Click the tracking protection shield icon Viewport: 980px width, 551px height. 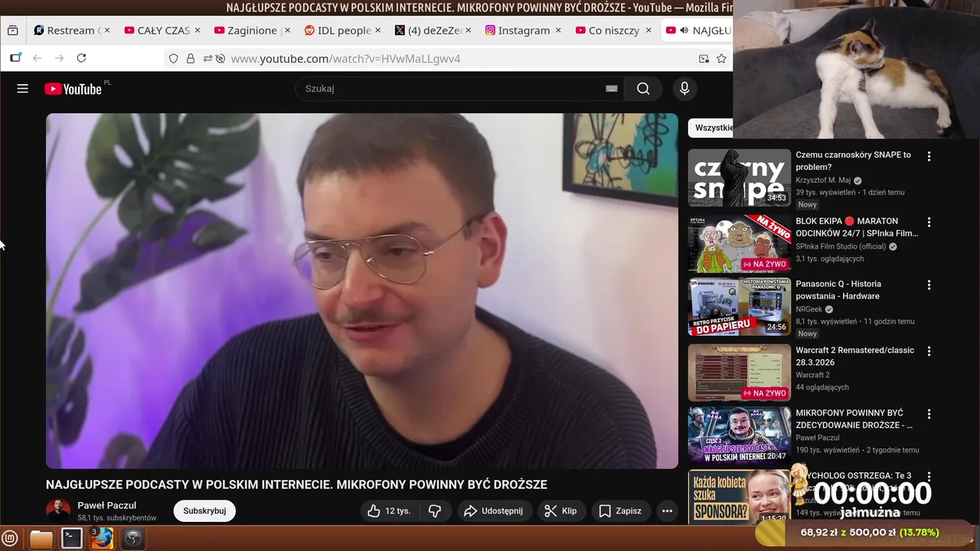(174, 58)
